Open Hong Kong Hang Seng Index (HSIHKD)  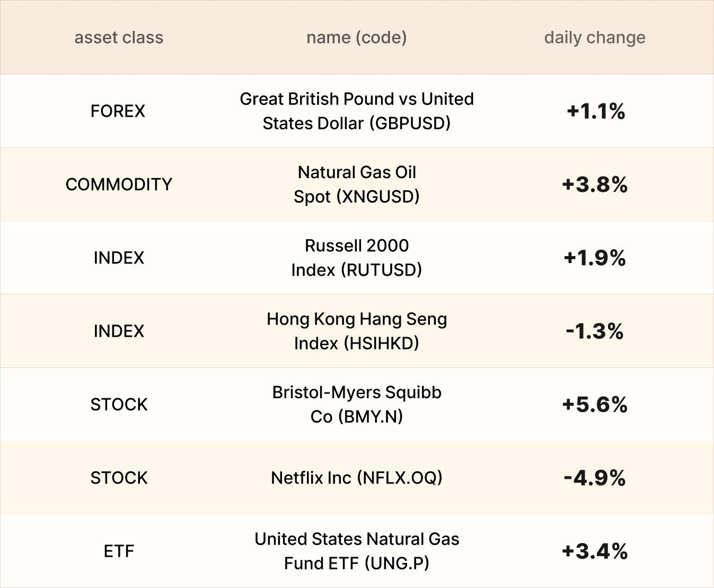pos(356,331)
